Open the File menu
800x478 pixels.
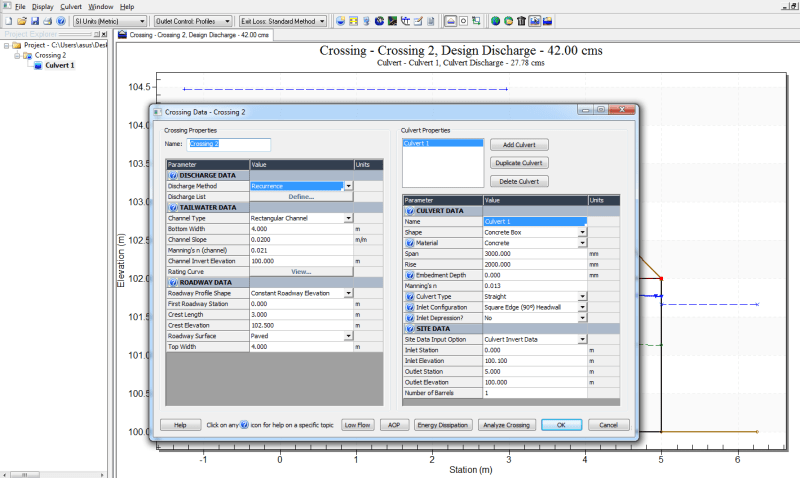pyautogui.click(x=20, y=7)
